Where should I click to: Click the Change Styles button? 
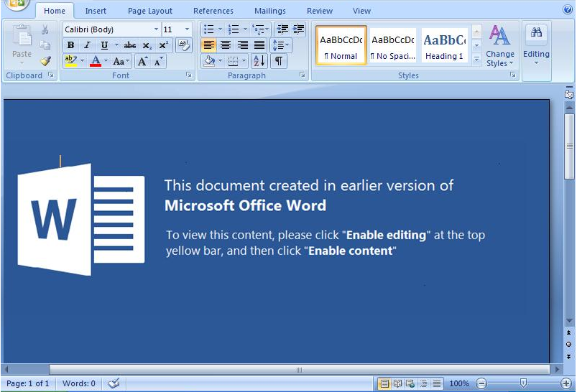pos(499,46)
